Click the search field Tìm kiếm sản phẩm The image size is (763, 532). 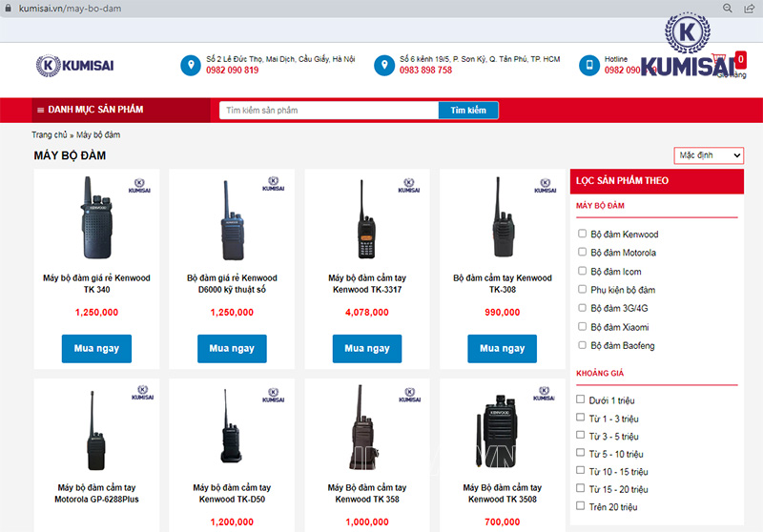[329, 111]
